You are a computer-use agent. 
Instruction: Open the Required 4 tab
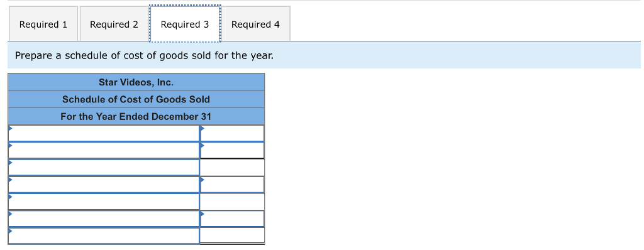coord(255,24)
